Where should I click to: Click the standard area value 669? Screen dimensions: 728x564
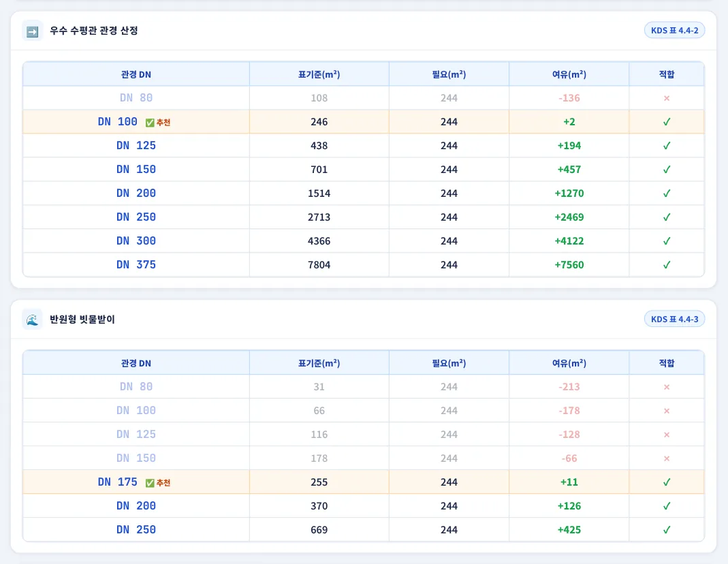pyautogui.click(x=319, y=530)
